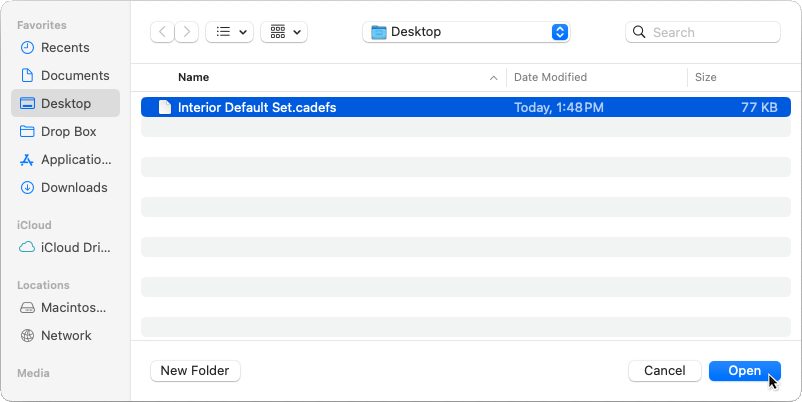Click the 77 KB size cell
This screenshot has width=802, height=402.
pyautogui.click(x=759, y=107)
